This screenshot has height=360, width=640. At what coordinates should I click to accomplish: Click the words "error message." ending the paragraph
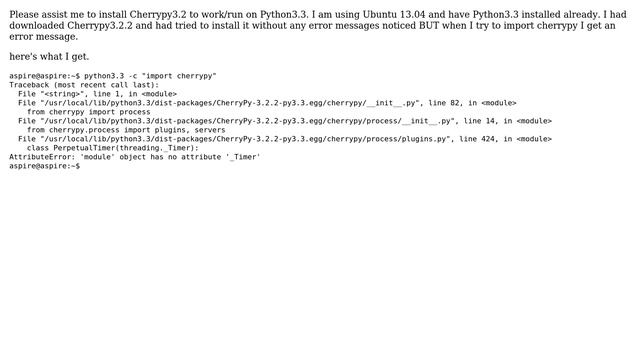pos(44,37)
